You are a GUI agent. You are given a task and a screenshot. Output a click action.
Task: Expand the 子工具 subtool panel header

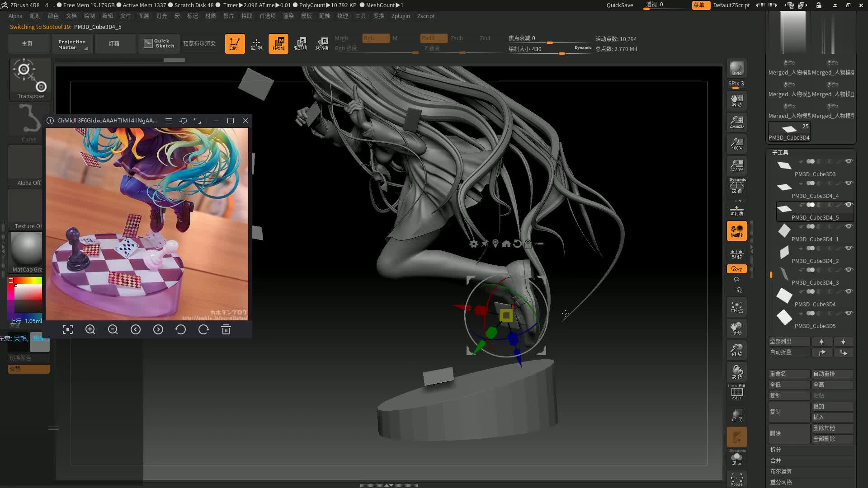(780, 153)
